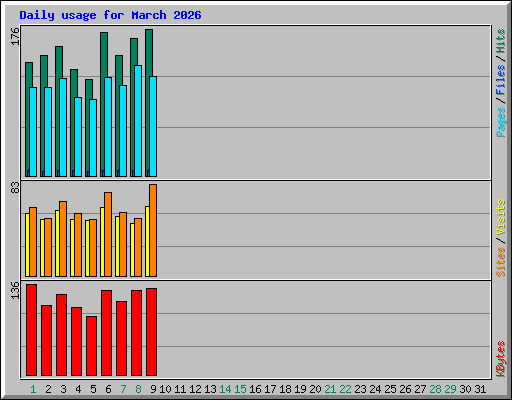Click day '26' on the x-axis
The image size is (512, 400).
tap(405, 389)
